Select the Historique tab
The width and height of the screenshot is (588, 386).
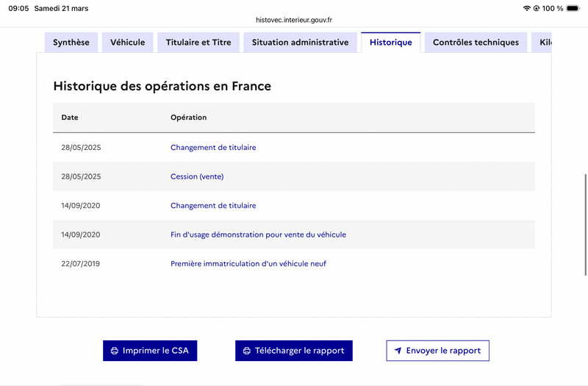[391, 43]
